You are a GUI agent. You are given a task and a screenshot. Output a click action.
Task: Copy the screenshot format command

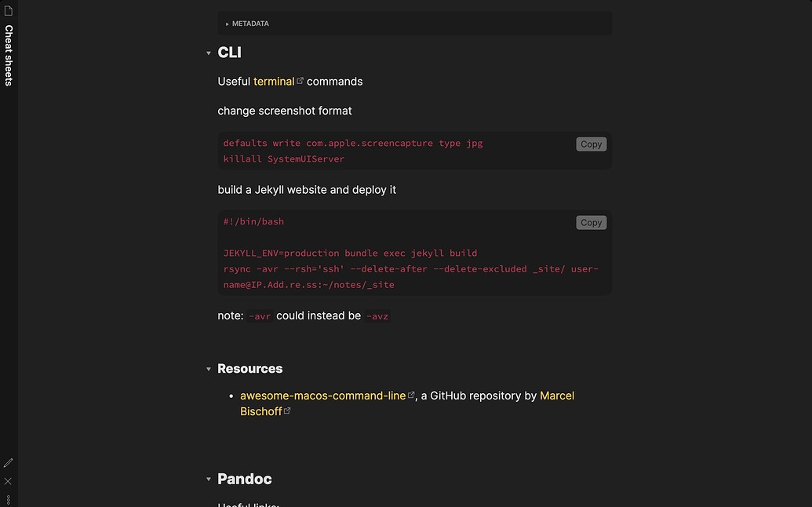(591, 144)
